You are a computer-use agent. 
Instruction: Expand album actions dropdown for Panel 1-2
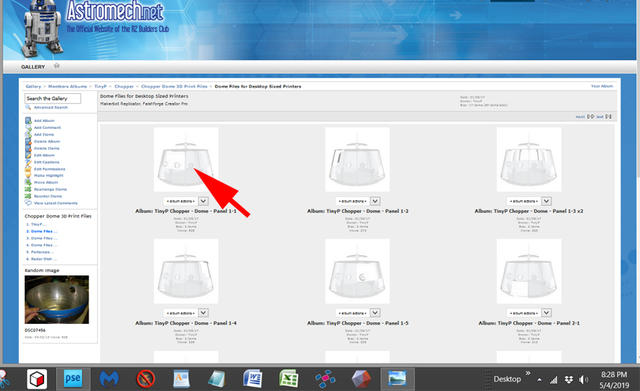point(375,201)
